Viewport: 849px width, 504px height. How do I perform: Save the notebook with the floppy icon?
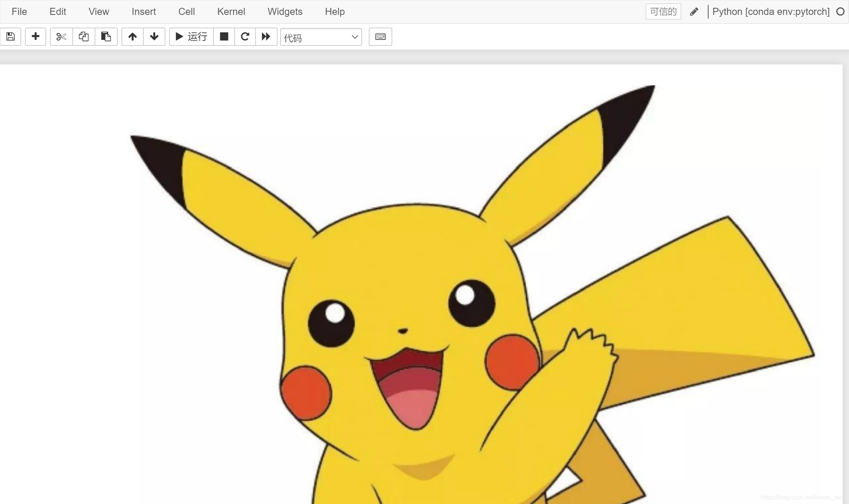[10, 37]
